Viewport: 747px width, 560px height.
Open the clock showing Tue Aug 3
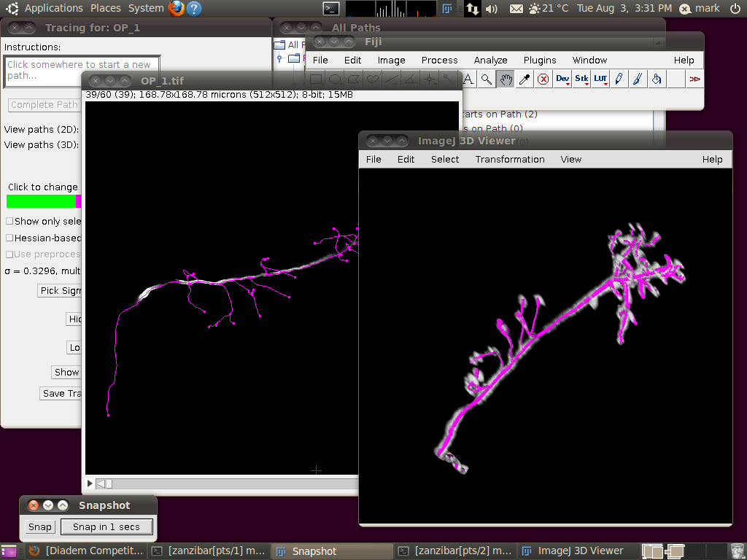(624, 9)
